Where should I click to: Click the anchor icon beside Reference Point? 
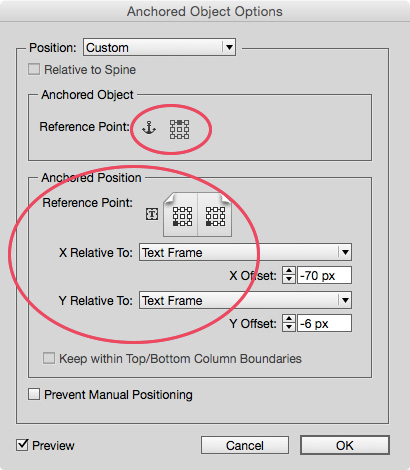pyautogui.click(x=149, y=128)
